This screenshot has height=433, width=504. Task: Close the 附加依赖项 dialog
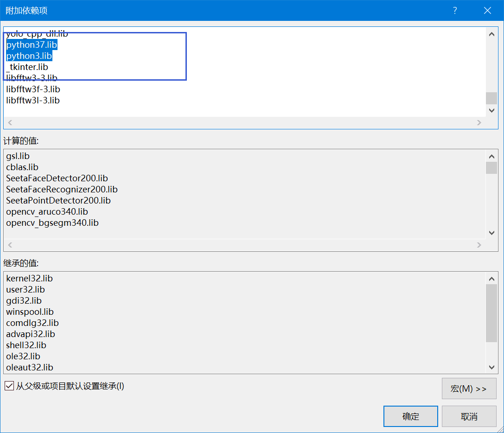click(487, 11)
